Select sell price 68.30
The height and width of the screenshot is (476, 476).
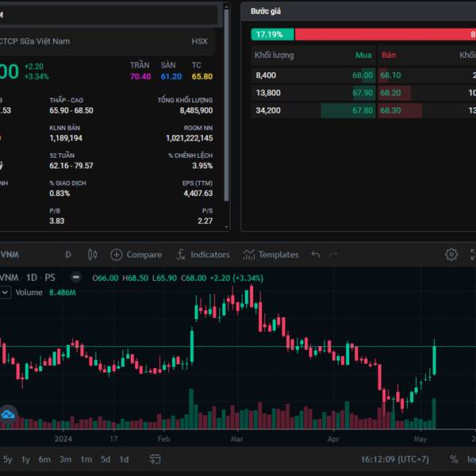click(x=390, y=110)
